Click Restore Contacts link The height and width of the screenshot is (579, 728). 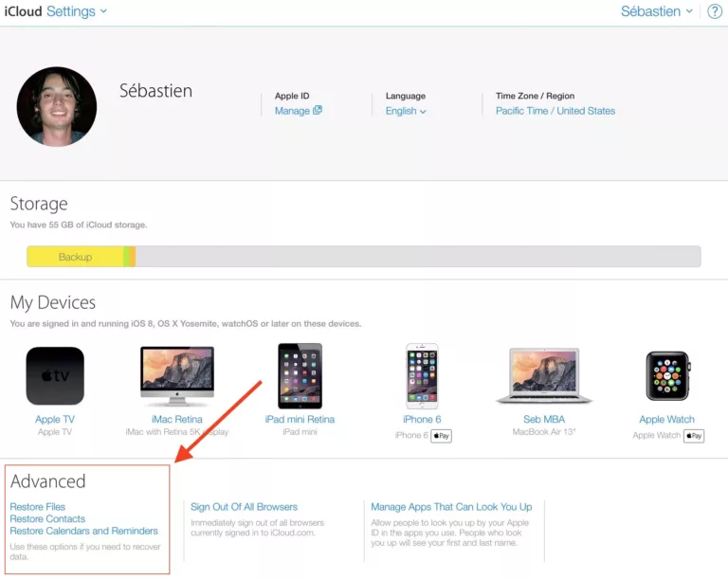point(47,518)
